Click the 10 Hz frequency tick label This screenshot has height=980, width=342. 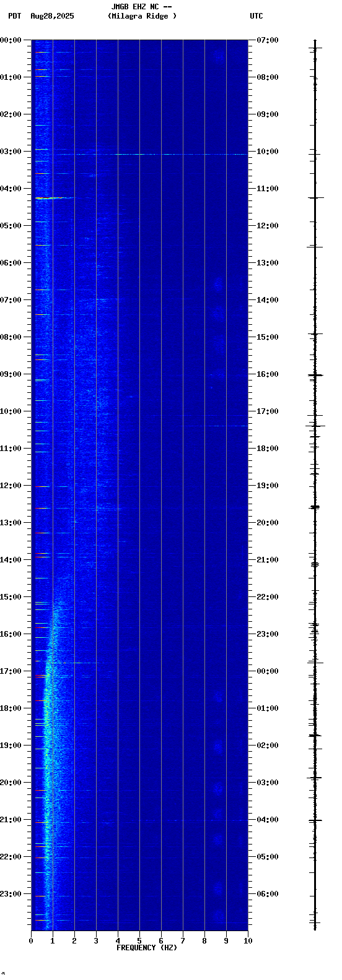248,941
